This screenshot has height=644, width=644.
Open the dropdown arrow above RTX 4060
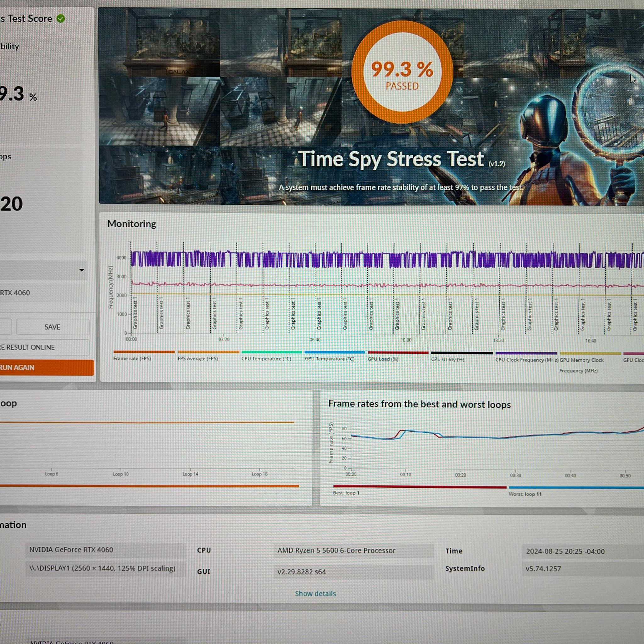point(82,270)
